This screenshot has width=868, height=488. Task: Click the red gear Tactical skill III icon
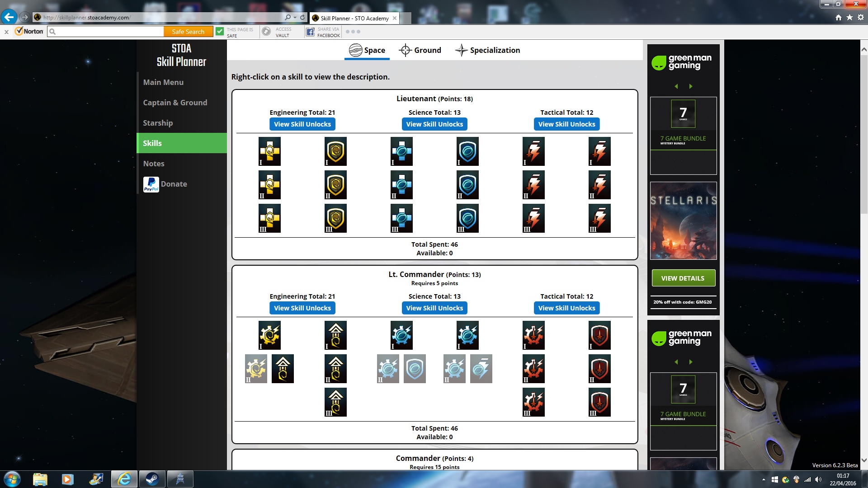(533, 402)
